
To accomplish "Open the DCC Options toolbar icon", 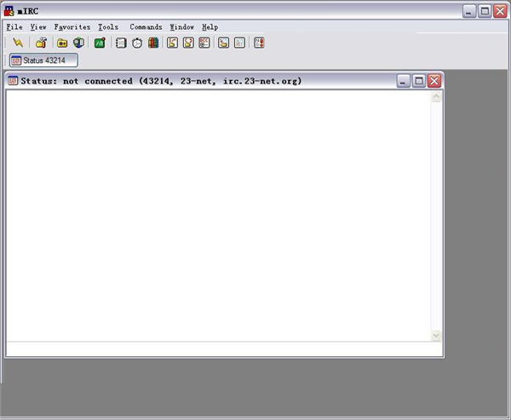I will tap(204, 43).
